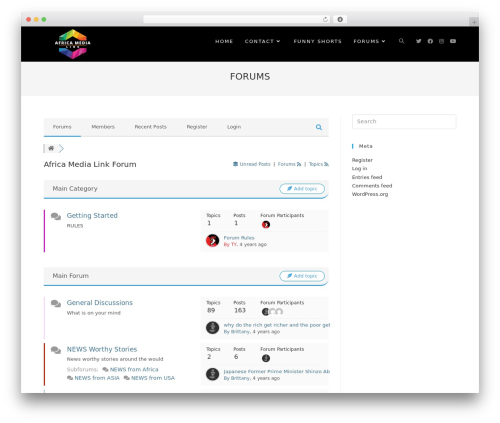Expand the FORUMS dropdown in header
This screenshot has width=500, height=423.
point(369,41)
